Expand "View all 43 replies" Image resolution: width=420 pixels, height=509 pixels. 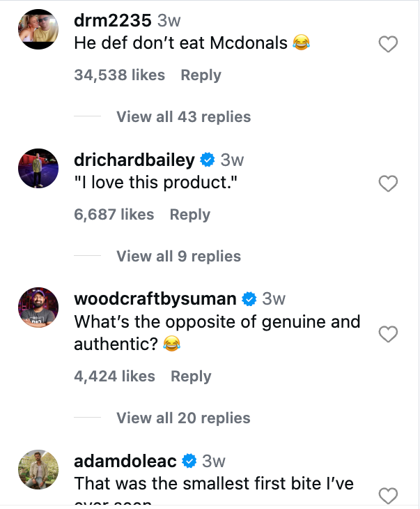(x=183, y=117)
